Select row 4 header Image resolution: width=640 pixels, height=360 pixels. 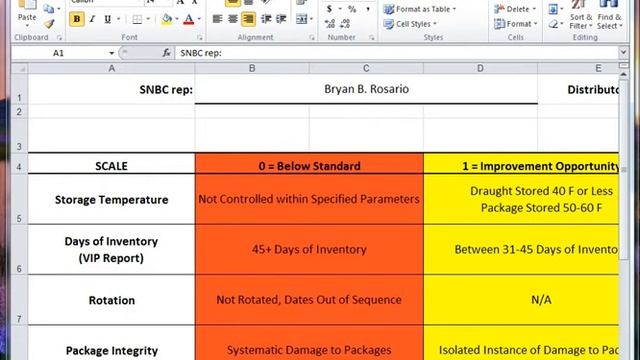click(19, 164)
